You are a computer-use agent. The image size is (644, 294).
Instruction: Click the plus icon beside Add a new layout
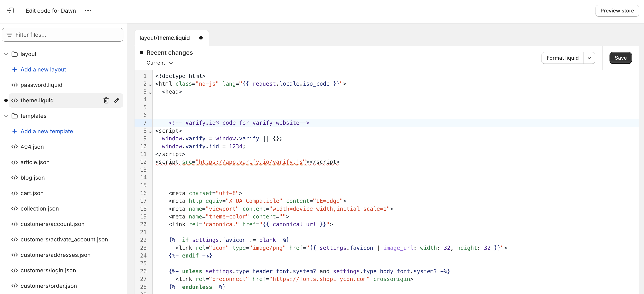click(x=15, y=70)
